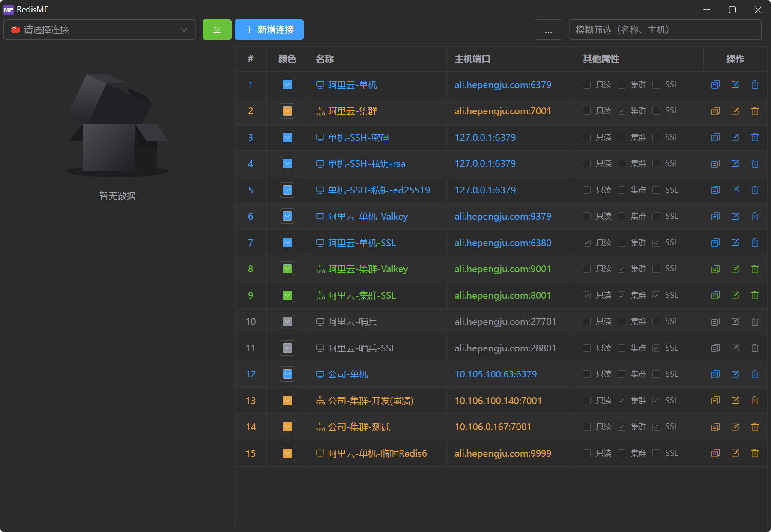Enable 集群 for 公司-单机
This screenshot has width=771, height=532.
622,374
